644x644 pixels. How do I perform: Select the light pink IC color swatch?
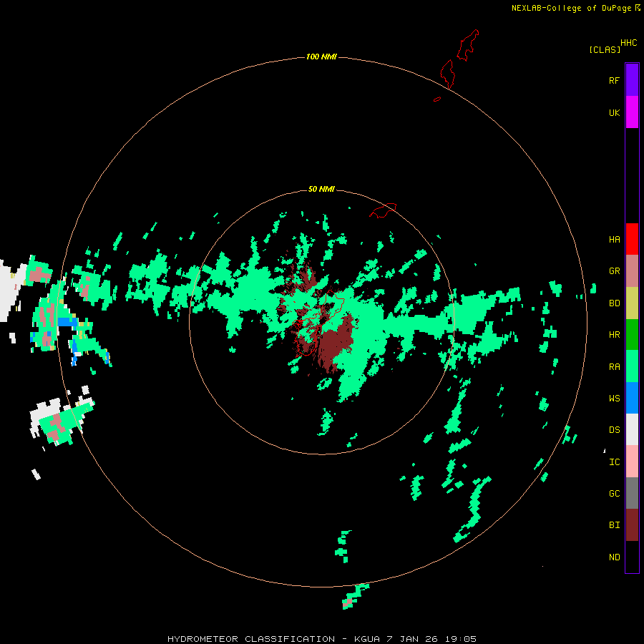[x=632, y=462]
